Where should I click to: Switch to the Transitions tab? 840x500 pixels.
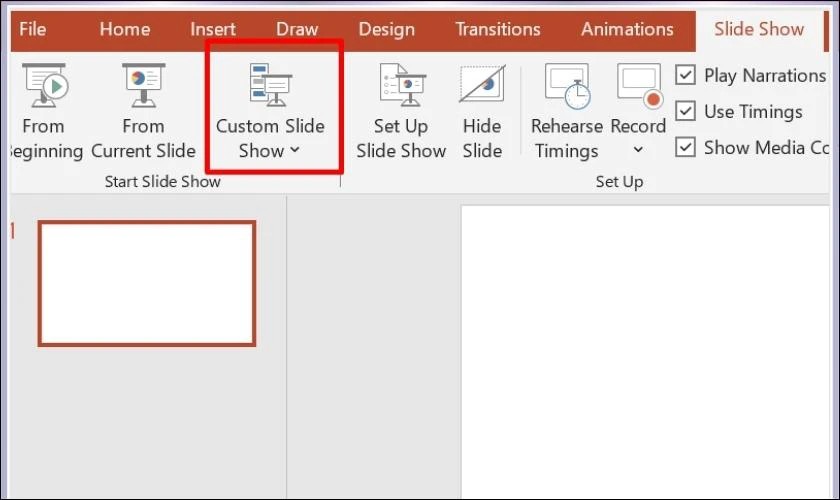tap(498, 29)
